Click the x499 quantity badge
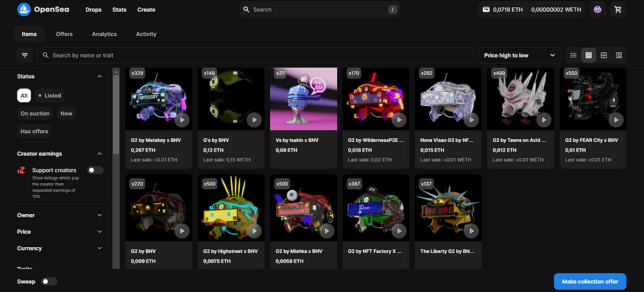Viewport: 644px width, 292px height. 499,73
